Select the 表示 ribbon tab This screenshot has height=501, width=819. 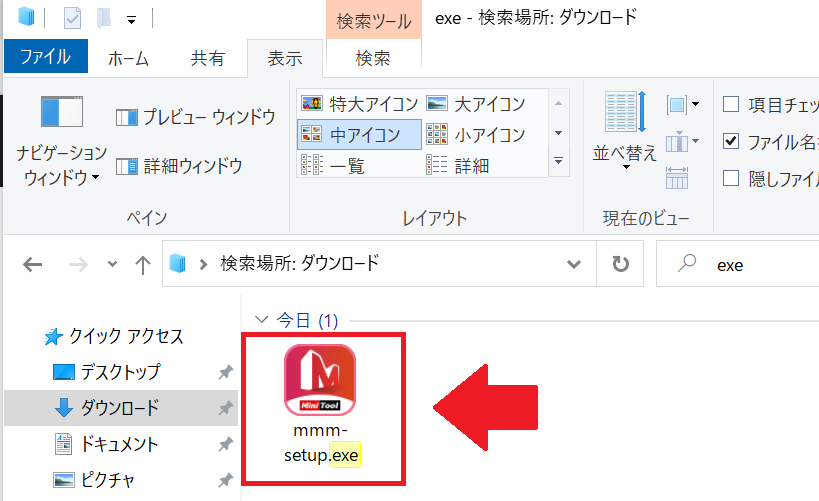[285, 58]
